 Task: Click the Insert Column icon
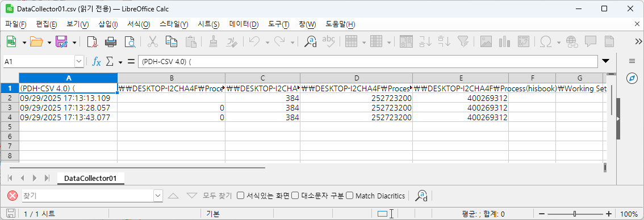click(x=376, y=41)
